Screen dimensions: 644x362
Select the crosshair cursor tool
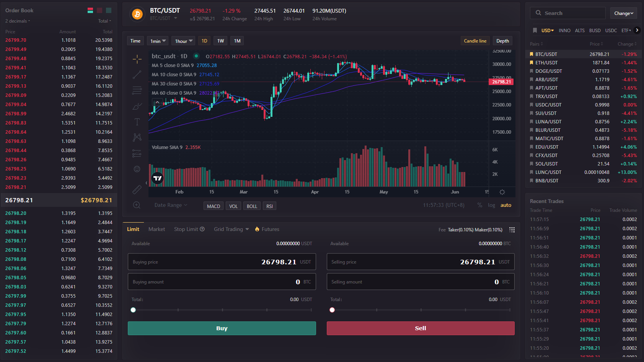click(137, 59)
